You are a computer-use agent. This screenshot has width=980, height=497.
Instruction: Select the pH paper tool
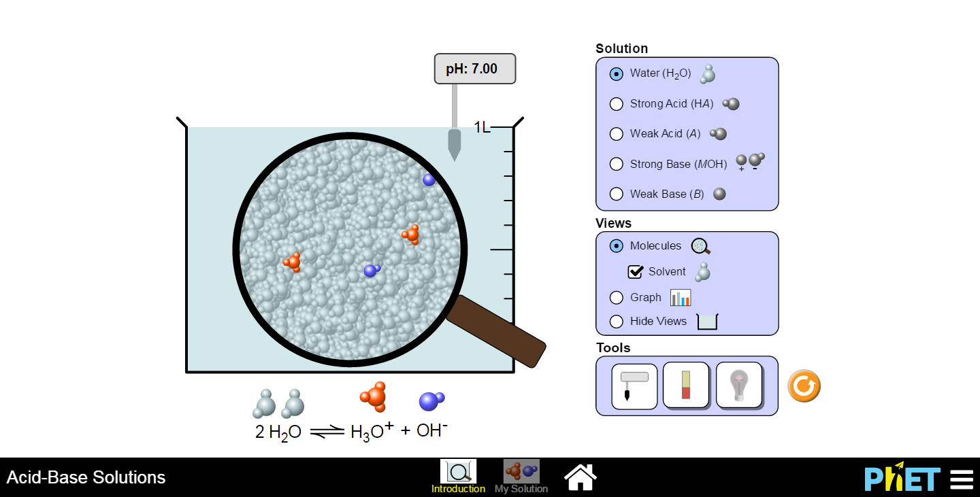[x=686, y=385]
